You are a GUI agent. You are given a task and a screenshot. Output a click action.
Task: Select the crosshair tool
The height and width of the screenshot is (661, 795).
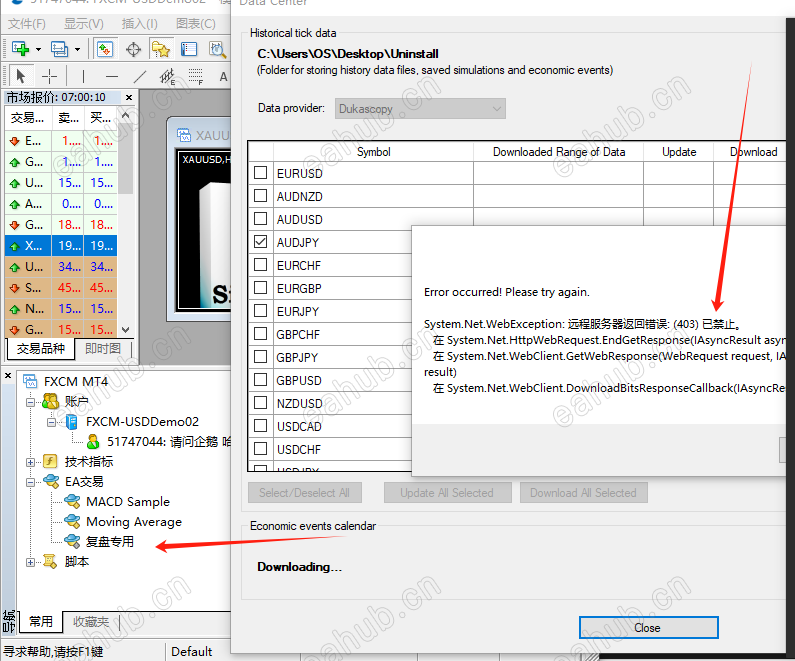pos(49,77)
